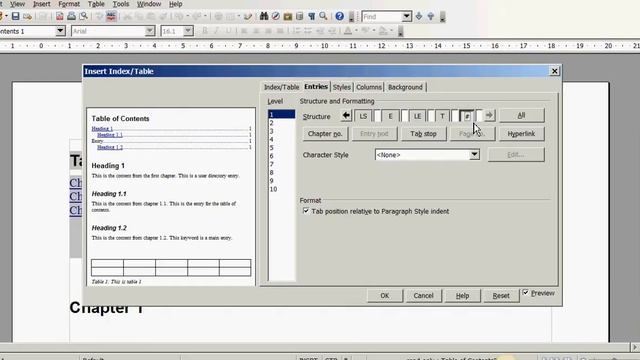Click Heading 1.1 link in preview

coord(110,135)
